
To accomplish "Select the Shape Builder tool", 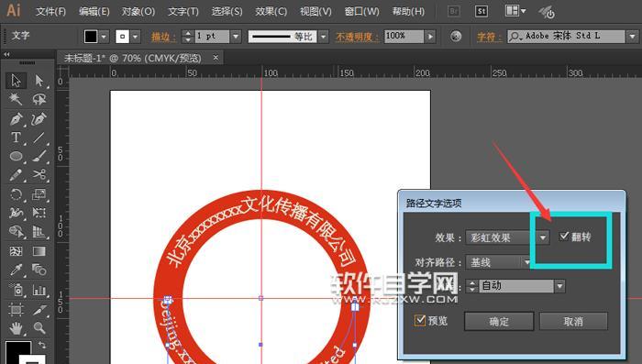I will pos(16,231).
